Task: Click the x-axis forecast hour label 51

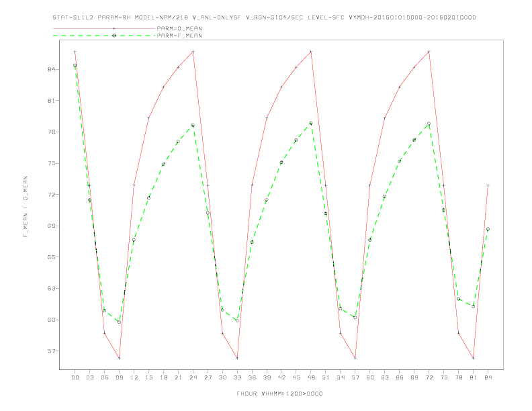Action: (x=326, y=377)
